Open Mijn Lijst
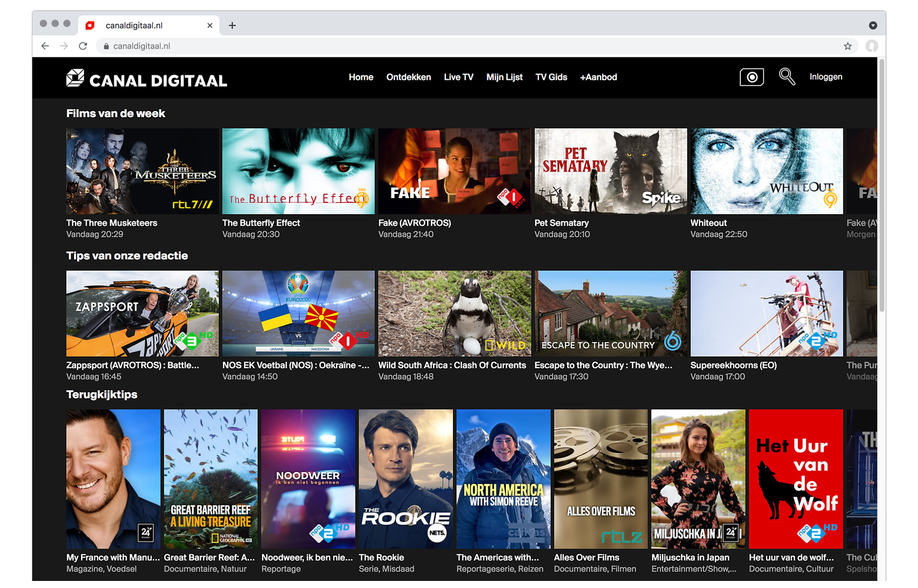Image resolution: width=918 pixels, height=588 pixels. coord(504,77)
